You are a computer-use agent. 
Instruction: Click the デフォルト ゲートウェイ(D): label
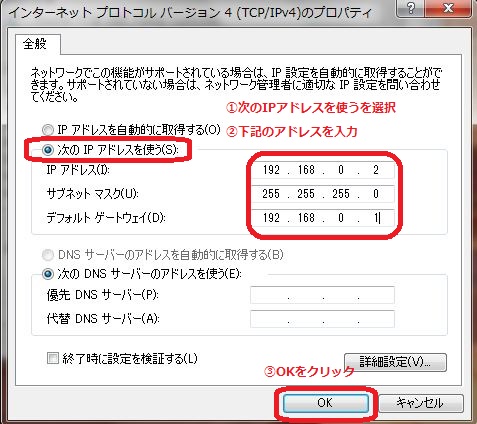tap(106, 218)
